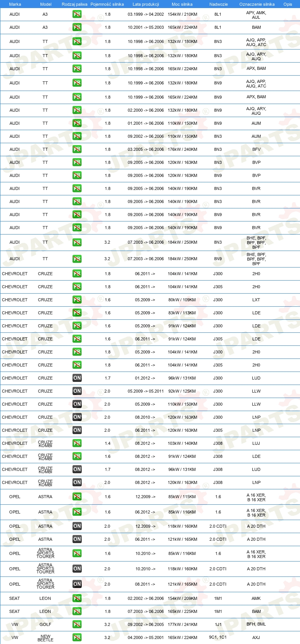Viewport: 300px width, 644px height.
Task: Click petrol icon in AUDI TT 01.2001 row
Action: click(x=77, y=123)
